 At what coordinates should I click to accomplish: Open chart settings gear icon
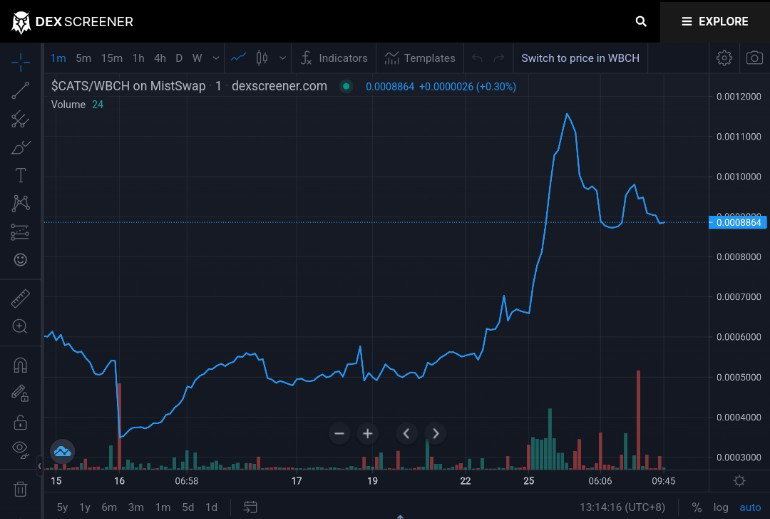pyautogui.click(x=724, y=58)
